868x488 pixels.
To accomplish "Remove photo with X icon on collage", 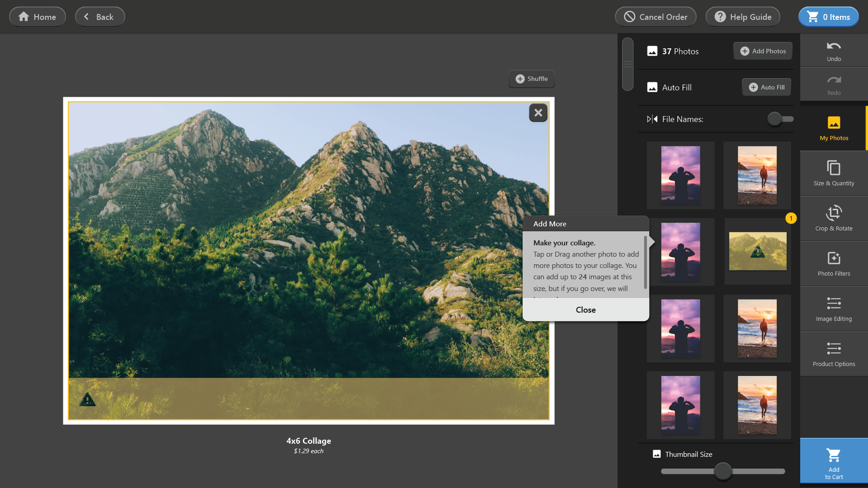I will pyautogui.click(x=538, y=113).
